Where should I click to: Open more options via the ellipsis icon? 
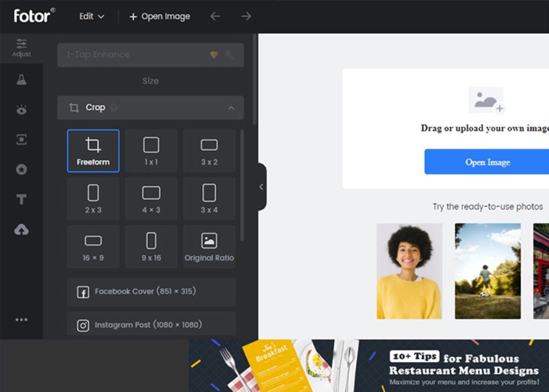[22, 320]
